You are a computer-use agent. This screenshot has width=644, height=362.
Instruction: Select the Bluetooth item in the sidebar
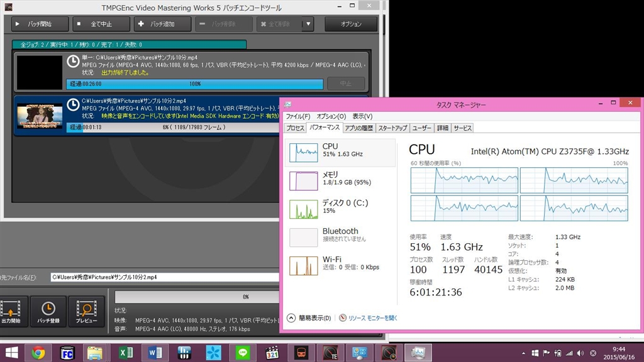click(340, 237)
